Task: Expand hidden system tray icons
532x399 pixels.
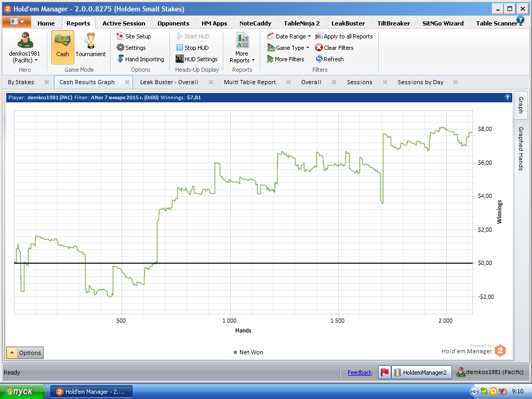Action: click(x=474, y=392)
